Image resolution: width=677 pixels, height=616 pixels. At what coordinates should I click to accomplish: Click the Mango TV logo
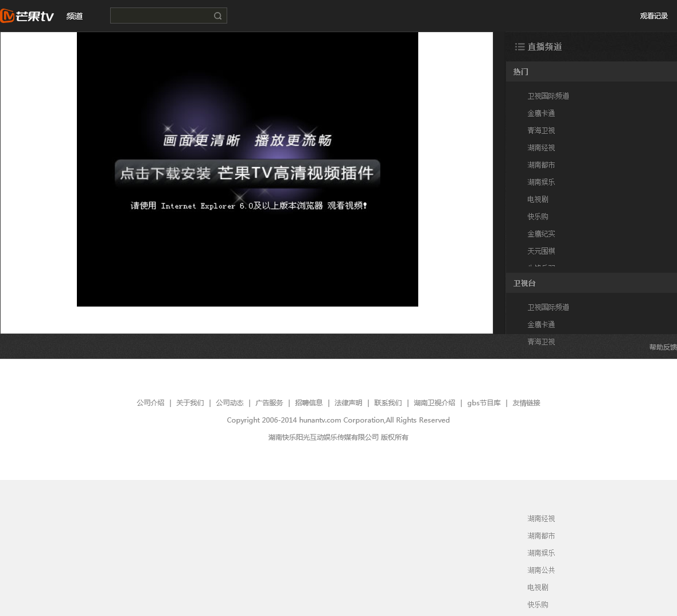pos(27,16)
